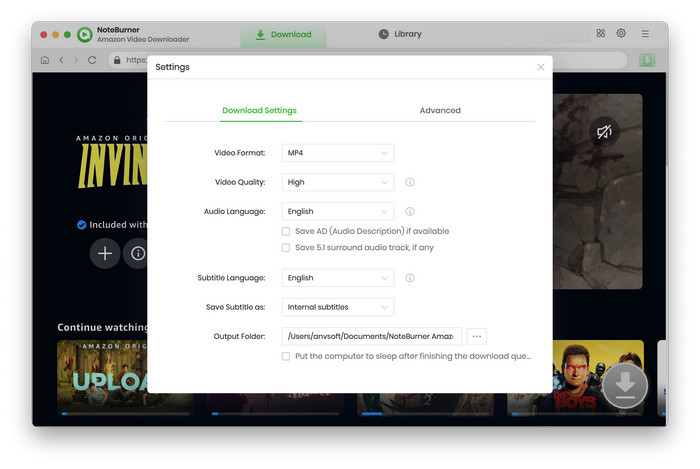Enable Save 5.1 surround audio track checkbox
This screenshot has width=700, height=469.
[286, 248]
